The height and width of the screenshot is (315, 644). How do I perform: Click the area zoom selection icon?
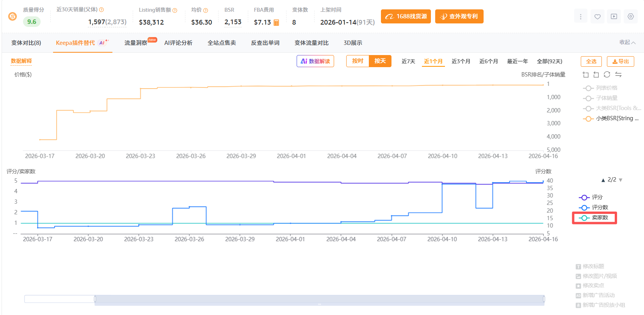tap(585, 75)
